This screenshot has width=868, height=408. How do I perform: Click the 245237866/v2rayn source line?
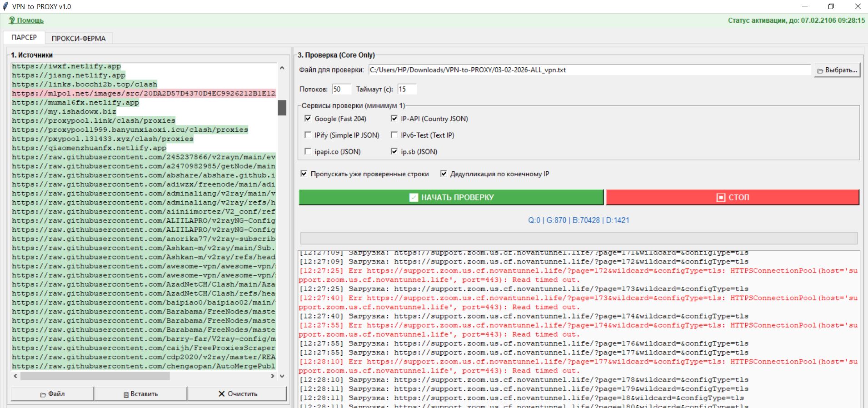(144, 157)
